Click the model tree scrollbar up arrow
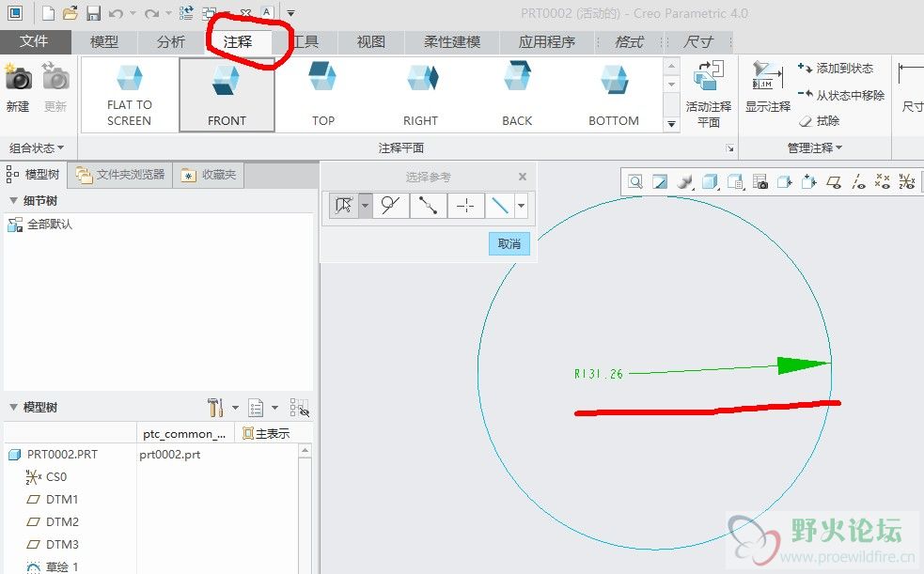This screenshot has height=574, width=924. click(x=305, y=451)
